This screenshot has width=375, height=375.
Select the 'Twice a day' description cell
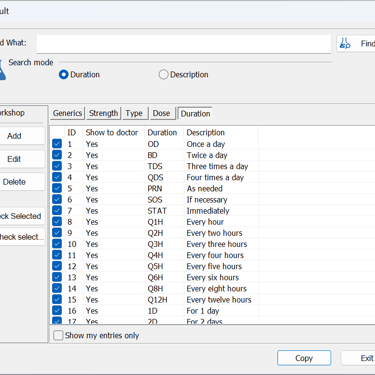[207, 155]
